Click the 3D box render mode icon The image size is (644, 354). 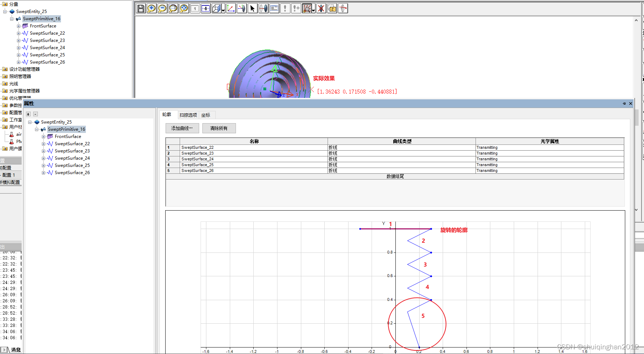[216, 8]
